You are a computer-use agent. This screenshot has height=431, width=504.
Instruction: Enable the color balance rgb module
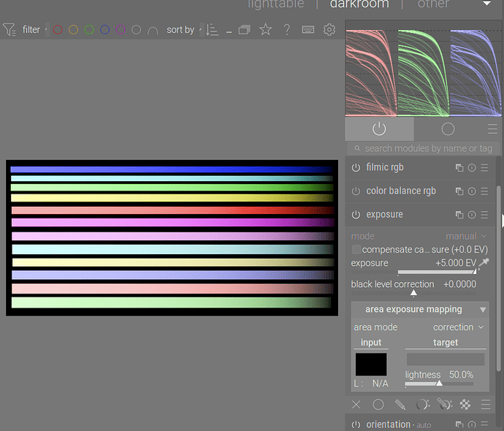click(356, 191)
